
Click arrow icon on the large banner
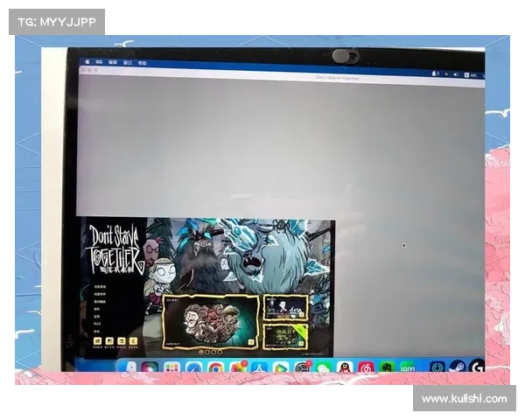[251, 342]
